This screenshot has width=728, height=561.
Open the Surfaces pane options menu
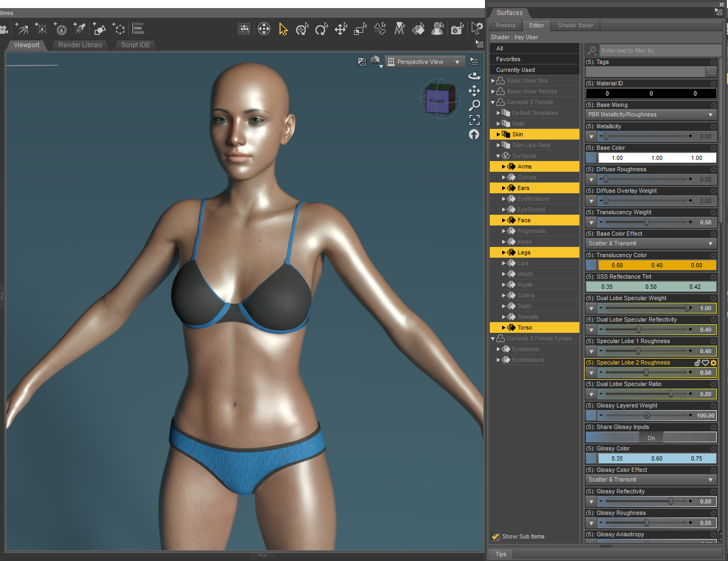coord(719,11)
